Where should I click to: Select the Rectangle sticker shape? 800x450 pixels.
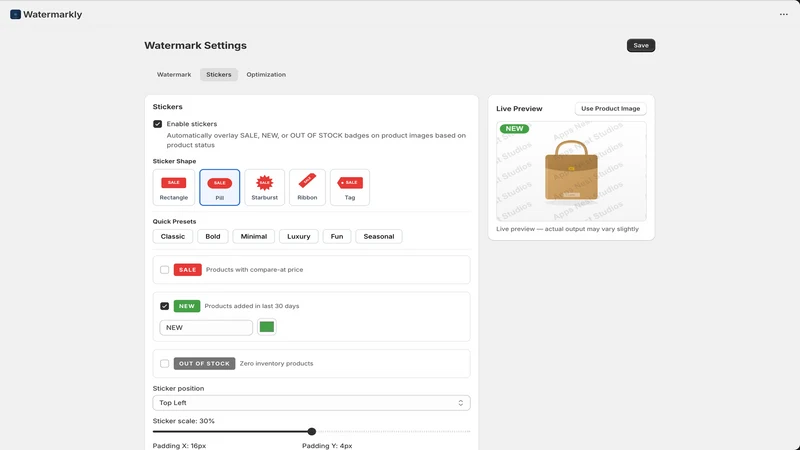(x=173, y=188)
